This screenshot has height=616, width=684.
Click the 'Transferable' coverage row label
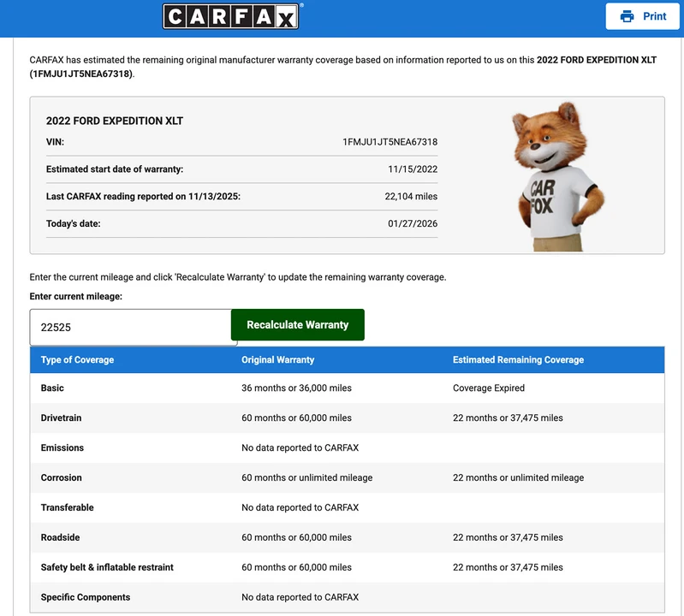coord(67,507)
